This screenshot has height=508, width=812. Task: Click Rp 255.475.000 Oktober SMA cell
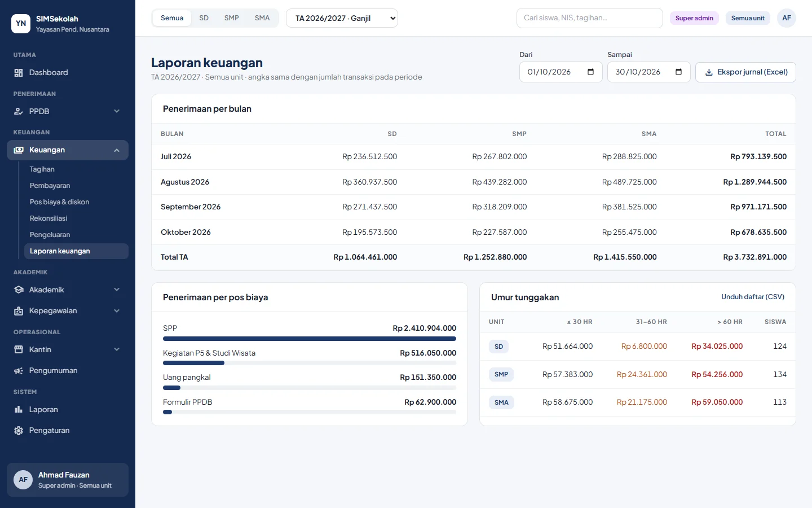tap(629, 233)
